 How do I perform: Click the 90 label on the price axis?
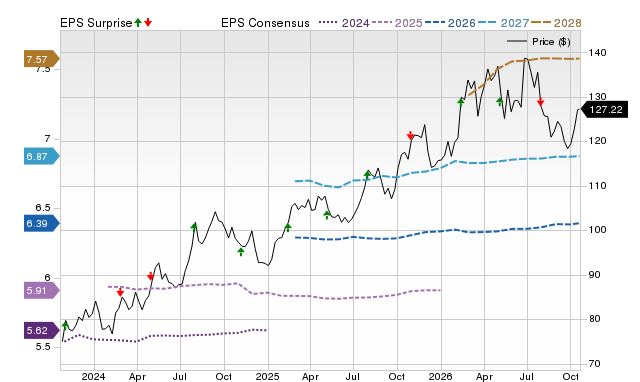point(595,275)
